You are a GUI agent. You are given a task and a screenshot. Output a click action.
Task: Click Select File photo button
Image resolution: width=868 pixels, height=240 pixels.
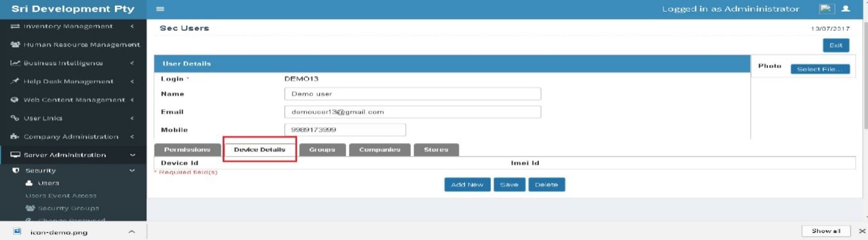[820, 69]
